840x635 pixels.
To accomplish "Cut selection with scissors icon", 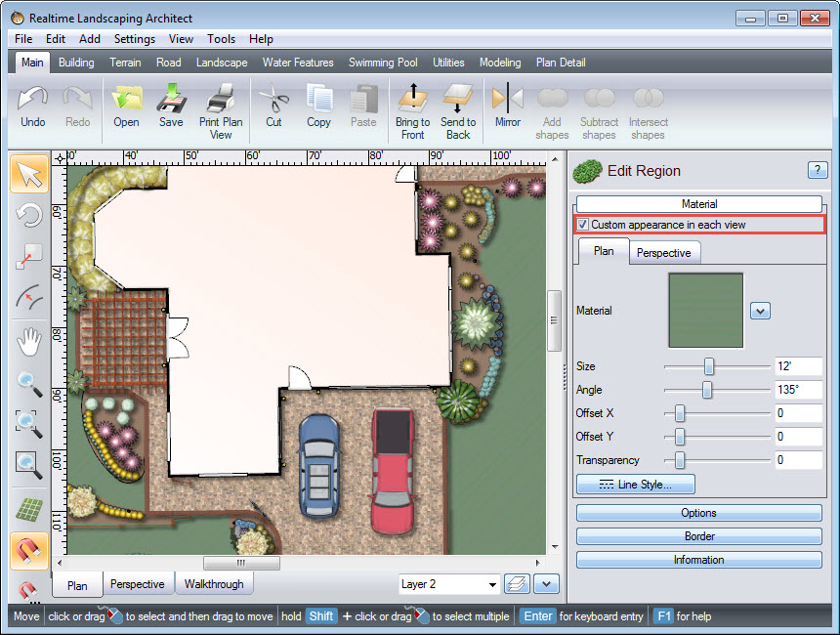I will [273, 99].
